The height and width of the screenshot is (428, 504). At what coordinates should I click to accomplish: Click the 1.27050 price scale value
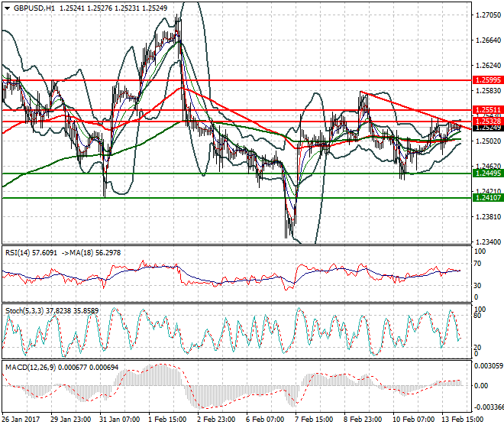tap(488, 15)
